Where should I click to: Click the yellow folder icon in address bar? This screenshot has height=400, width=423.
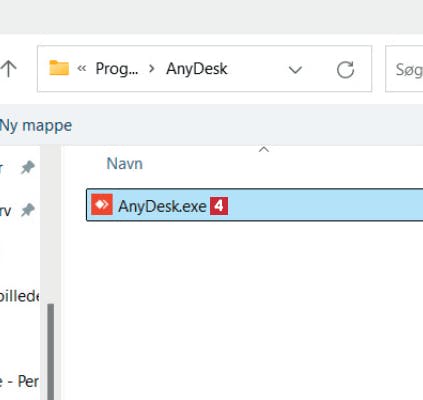[x=59, y=68]
